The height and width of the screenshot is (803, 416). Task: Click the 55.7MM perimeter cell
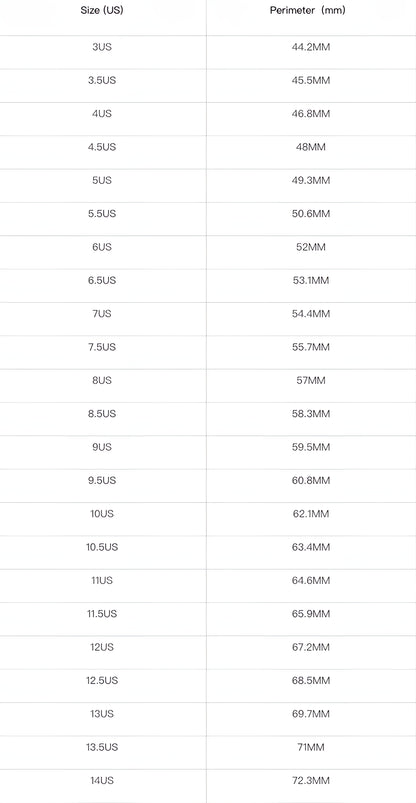(311, 347)
